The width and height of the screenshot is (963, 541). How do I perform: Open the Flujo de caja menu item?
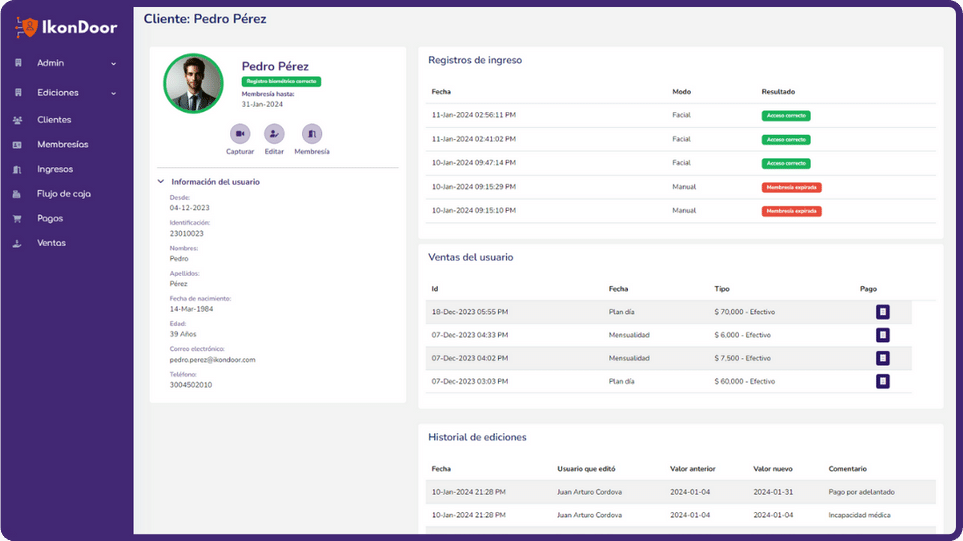[66, 193]
